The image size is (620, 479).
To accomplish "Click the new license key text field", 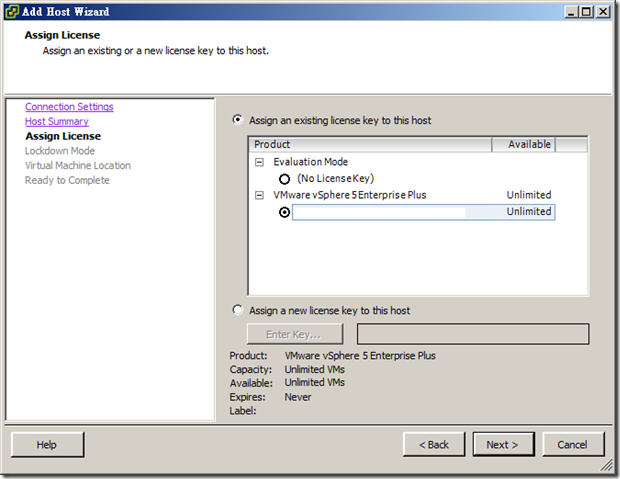I will coord(473,334).
